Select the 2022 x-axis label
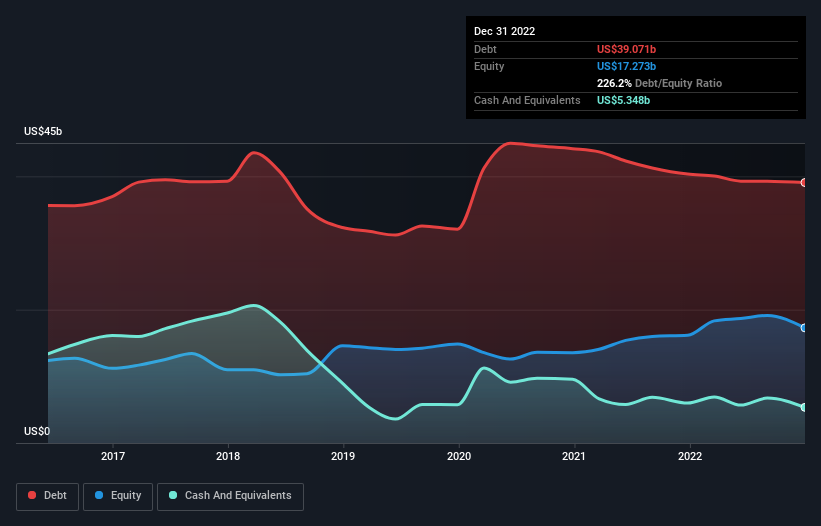The width and height of the screenshot is (821, 526). (x=690, y=456)
